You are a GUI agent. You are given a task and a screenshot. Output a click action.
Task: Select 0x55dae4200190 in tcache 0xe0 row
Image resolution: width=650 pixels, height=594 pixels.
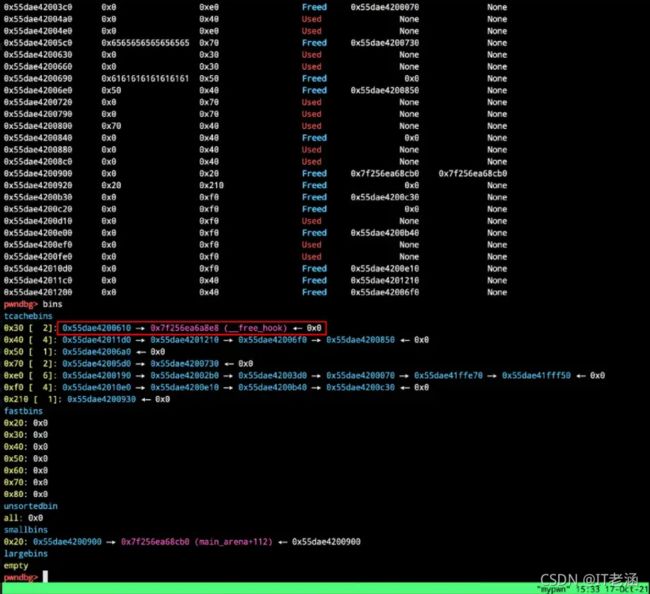97,376
